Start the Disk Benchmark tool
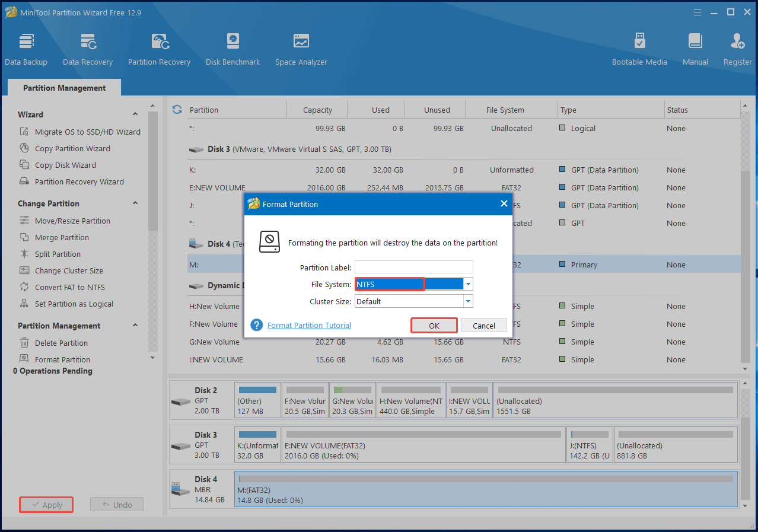 [233, 49]
